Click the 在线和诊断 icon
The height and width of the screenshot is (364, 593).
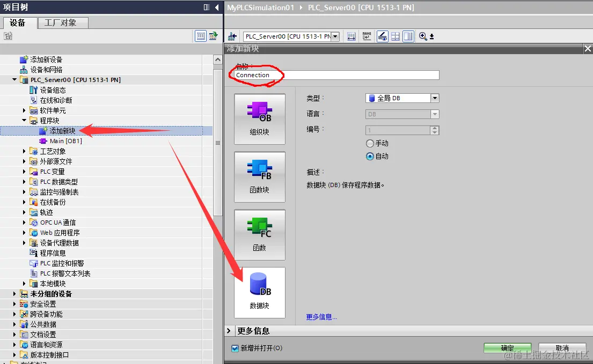coord(34,100)
